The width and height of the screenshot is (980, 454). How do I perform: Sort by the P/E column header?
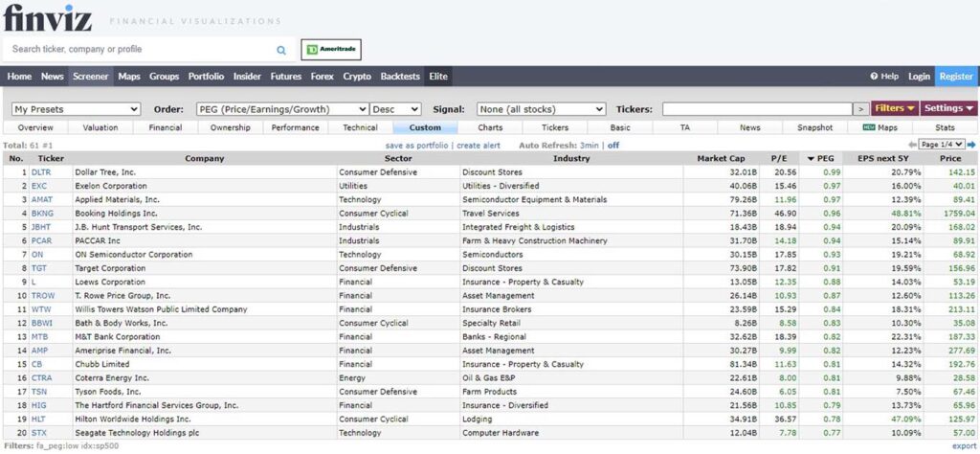[x=779, y=158]
